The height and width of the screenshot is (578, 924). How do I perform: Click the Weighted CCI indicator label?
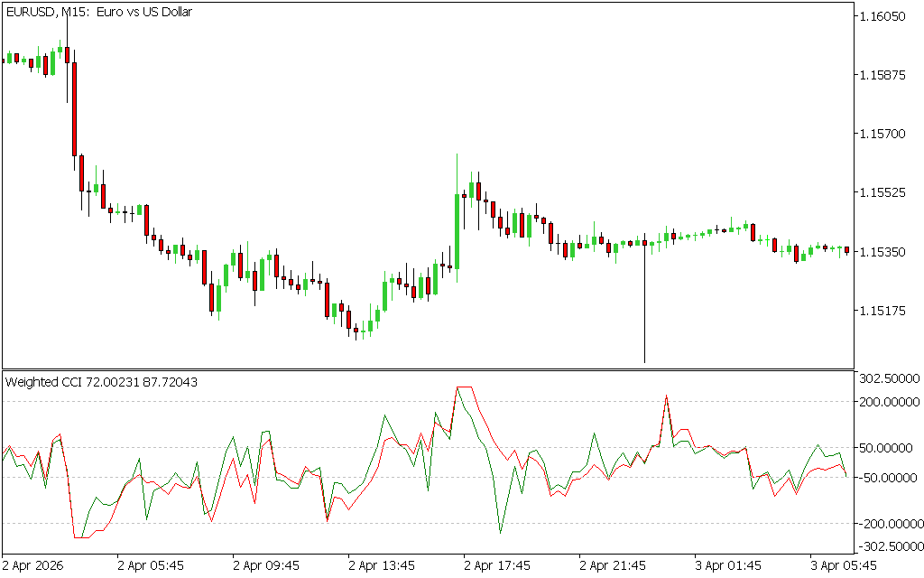[101, 382]
